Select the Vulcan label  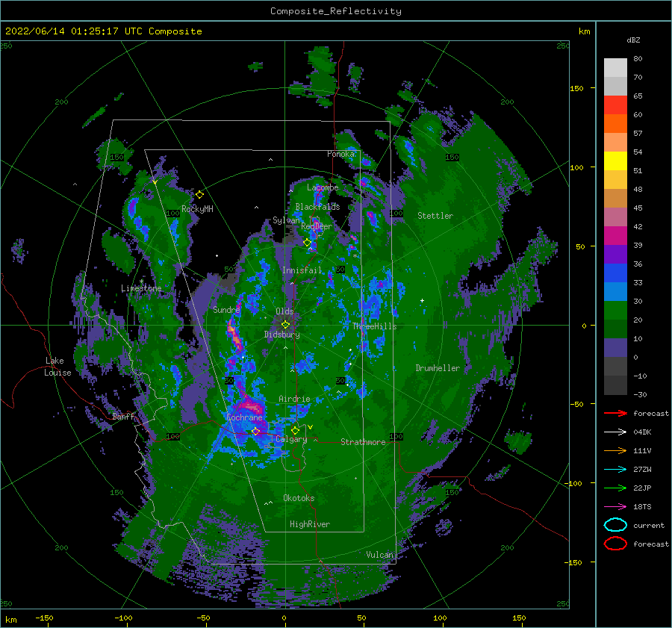coord(380,555)
